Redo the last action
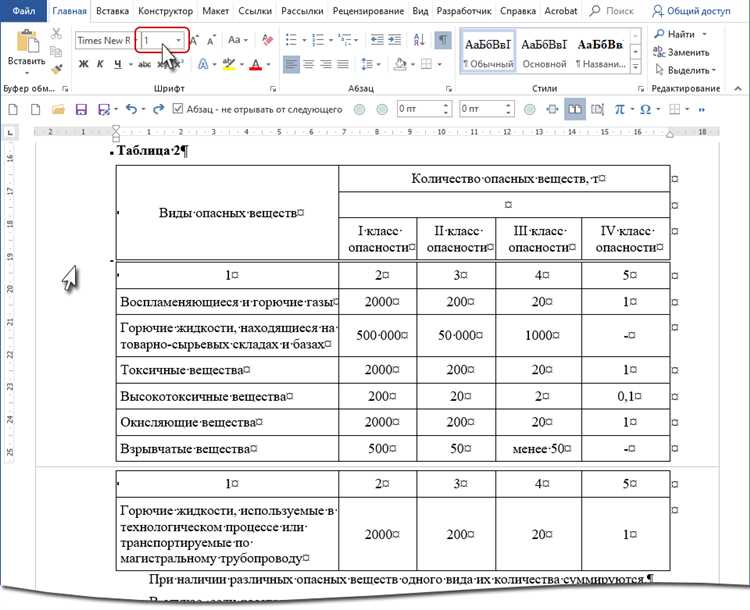This screenshot has width=750, height=610. click(x=158, y=109)
